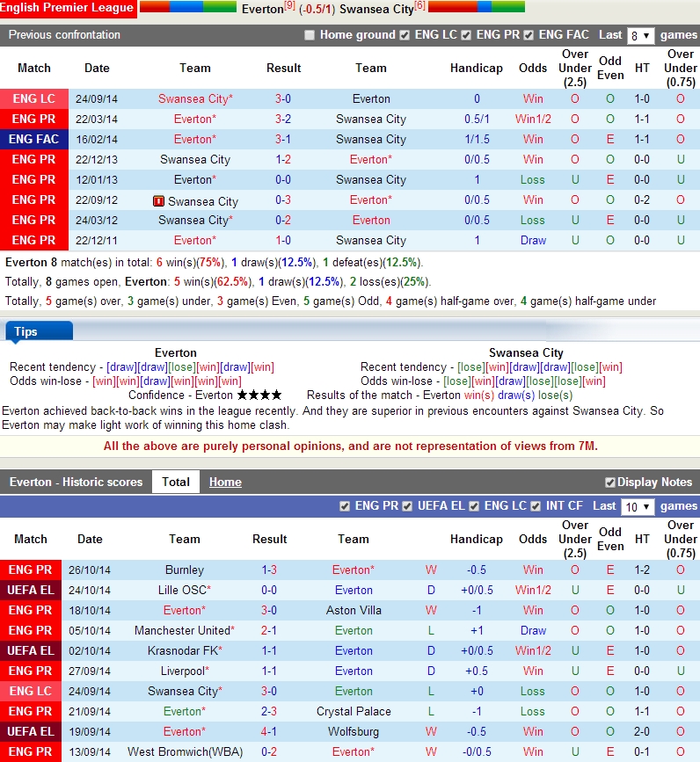Uncheck ENG LC in Everton historic scores
Screen dimensions: 700x762
474,506
